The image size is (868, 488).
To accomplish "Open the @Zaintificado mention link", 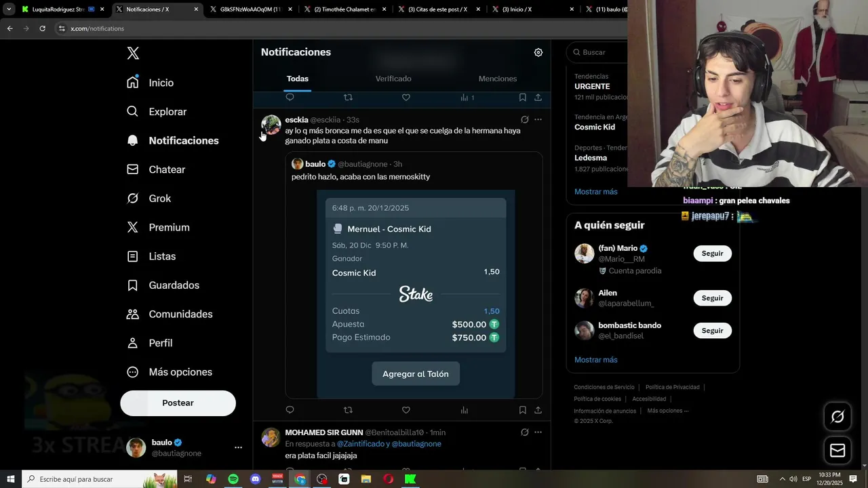I will click(361, 444).
